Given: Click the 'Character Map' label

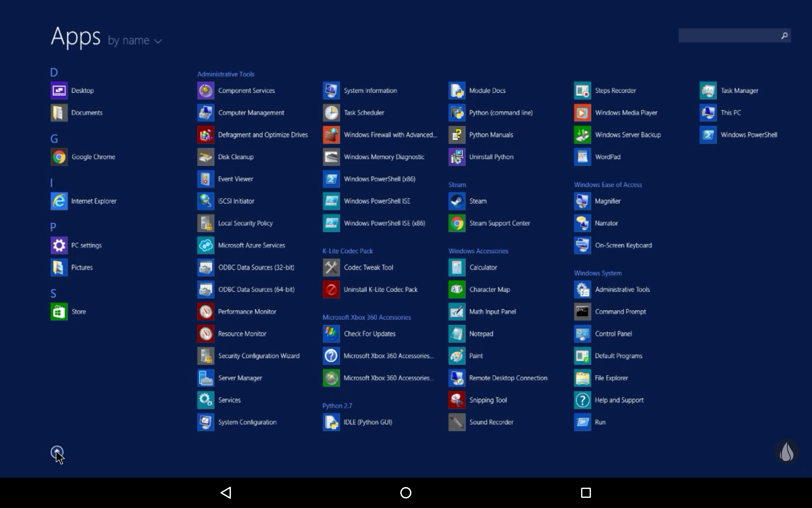Looking at the screenshot, I should pos(489,290).
